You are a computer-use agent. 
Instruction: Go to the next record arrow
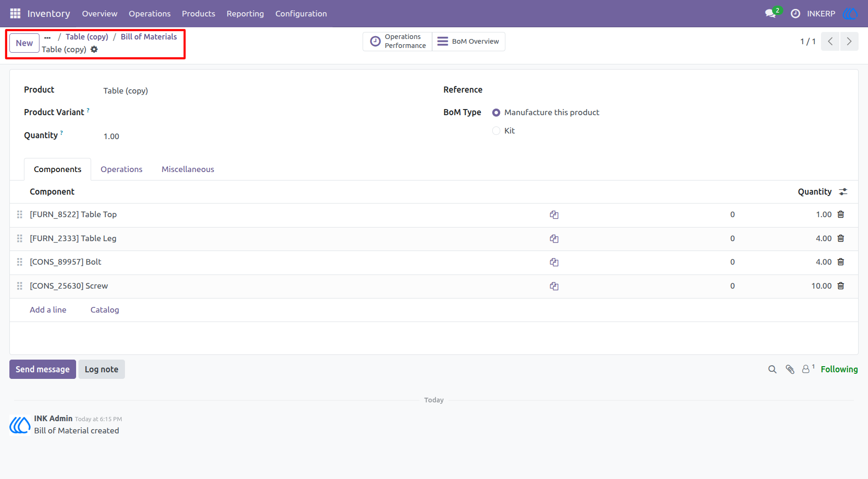pos(849,41)
